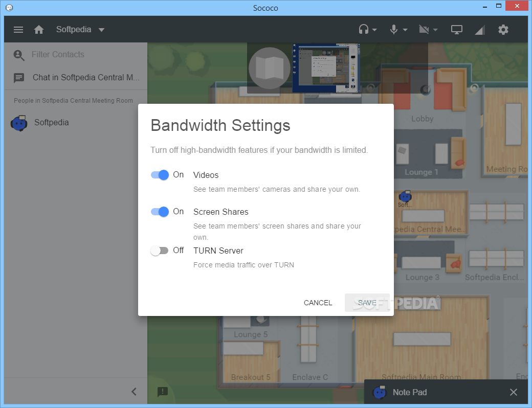Close the Sococo window
This screenshot has width=532, height=408.
(x=517, y=6)
